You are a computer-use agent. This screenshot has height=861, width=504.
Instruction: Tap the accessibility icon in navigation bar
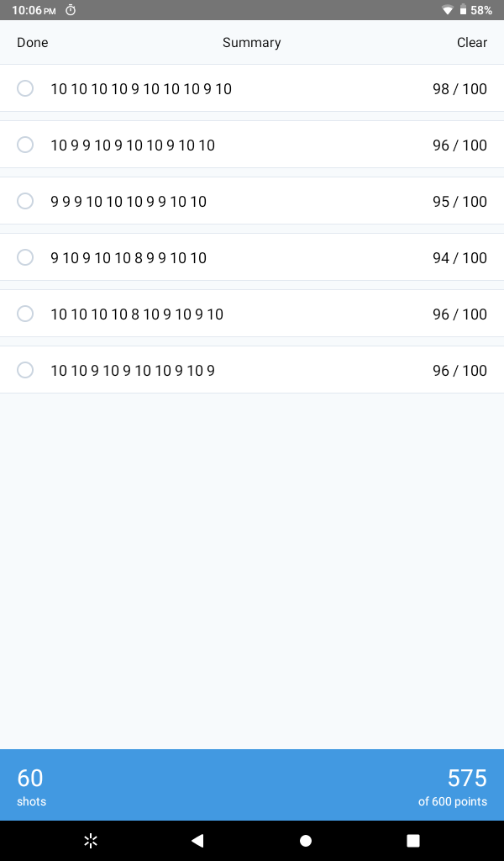pyautogui.click(x=91, y=840)
